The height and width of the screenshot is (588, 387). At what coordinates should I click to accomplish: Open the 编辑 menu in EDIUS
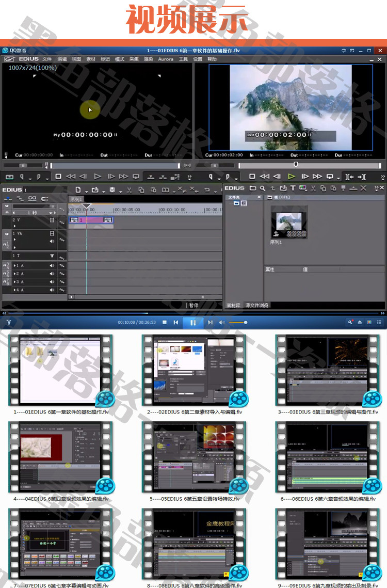tap(62, 59)
